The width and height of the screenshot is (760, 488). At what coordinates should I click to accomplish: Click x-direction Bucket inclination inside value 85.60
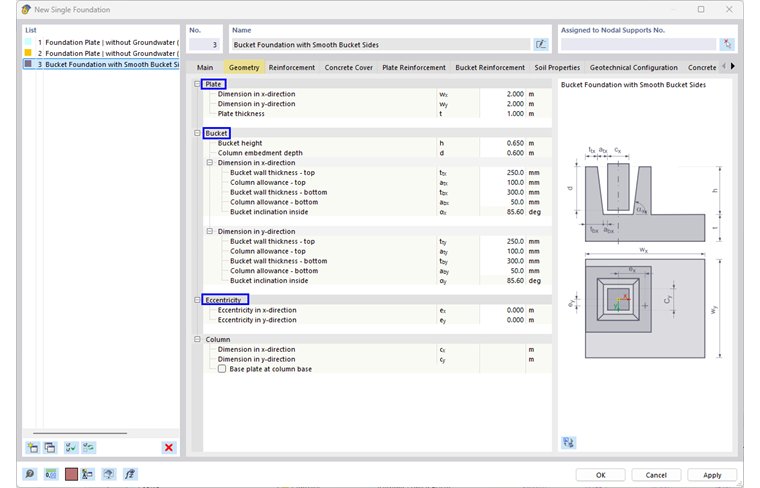click(x=503, y=212)
